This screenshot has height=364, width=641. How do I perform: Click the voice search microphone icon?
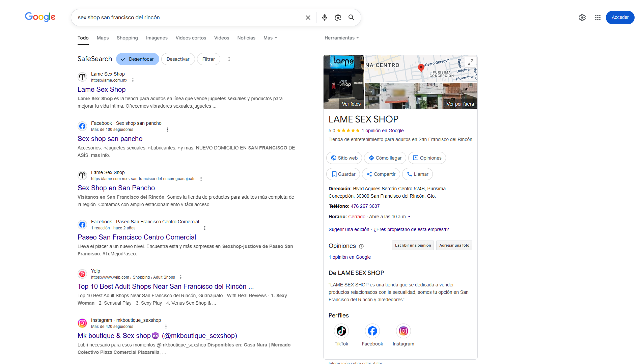pos(324,18)
